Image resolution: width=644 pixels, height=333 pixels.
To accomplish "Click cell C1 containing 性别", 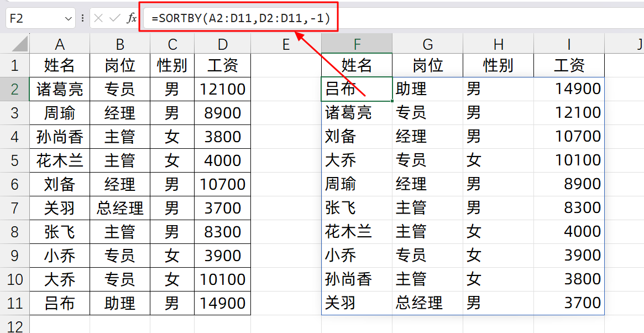I will [x=172, y=65].
